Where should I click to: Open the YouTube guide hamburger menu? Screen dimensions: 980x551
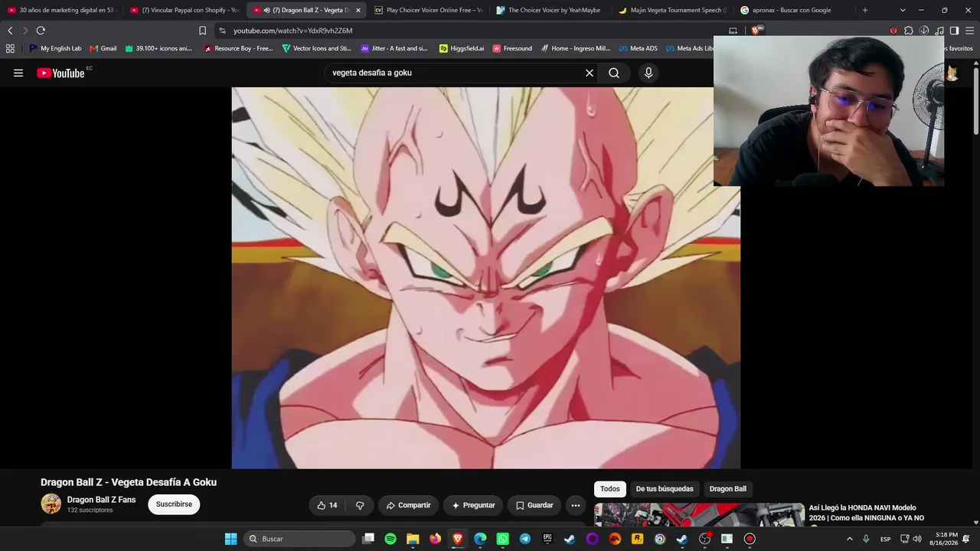pos(18,73)
